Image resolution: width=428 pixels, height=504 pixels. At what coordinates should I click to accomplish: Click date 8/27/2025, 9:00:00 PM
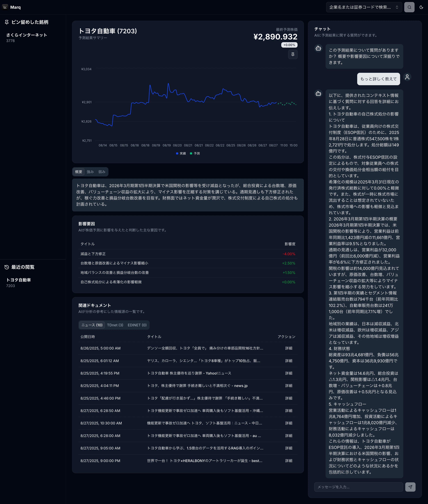tap(100, 461)
